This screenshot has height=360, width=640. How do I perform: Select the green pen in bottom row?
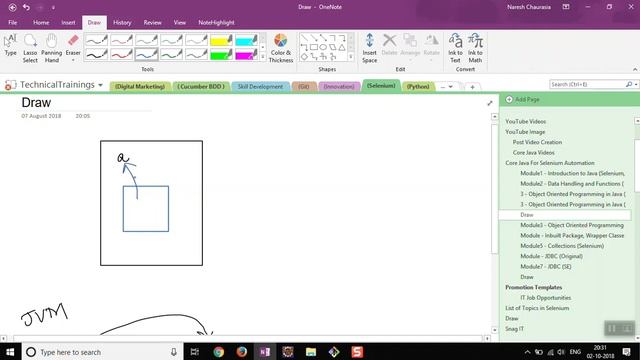tap(171, 54)
